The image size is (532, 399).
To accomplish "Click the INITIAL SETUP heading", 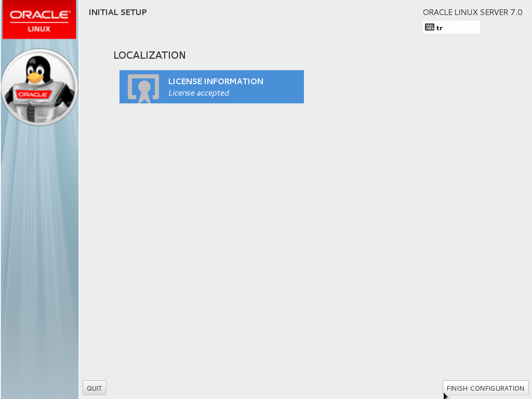I will click(118, 12).
